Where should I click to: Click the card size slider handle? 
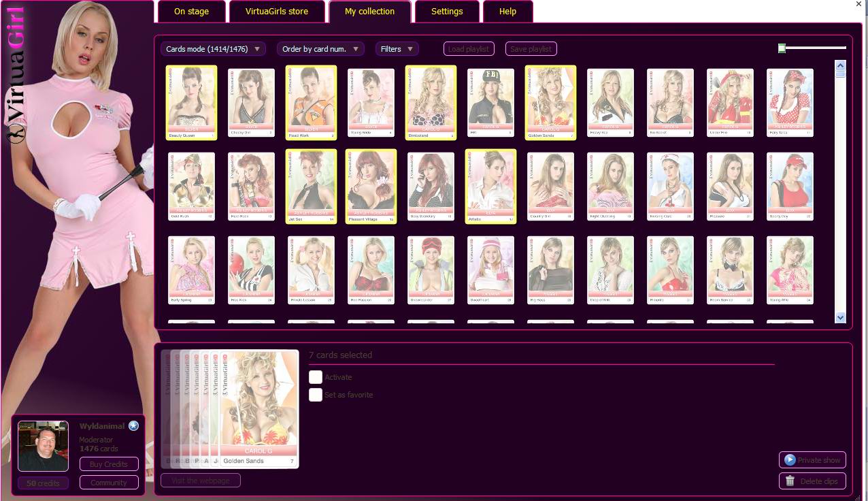782,48
